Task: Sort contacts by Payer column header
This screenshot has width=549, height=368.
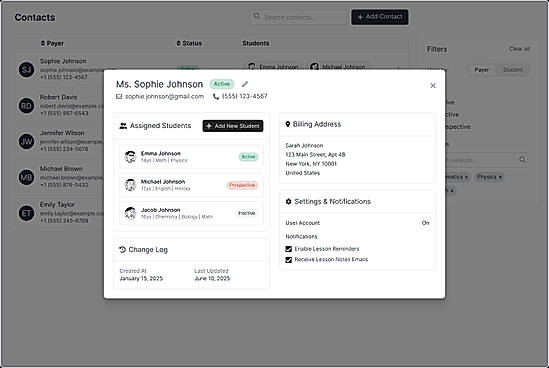Action: 52,43
